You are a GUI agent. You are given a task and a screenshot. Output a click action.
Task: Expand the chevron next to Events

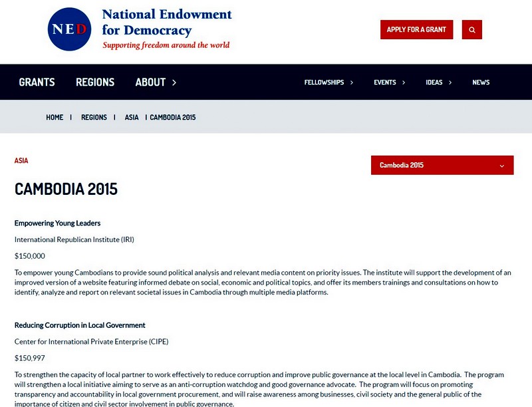coord(404,82)
